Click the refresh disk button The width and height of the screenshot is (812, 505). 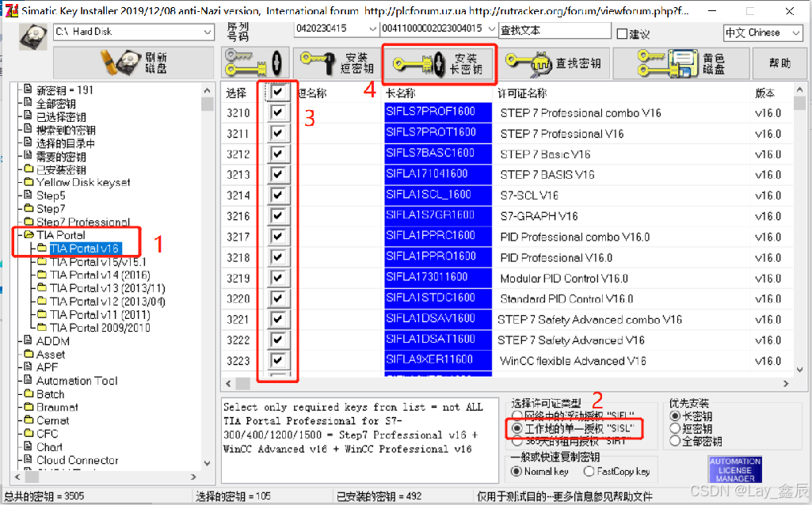click(134, 63)
